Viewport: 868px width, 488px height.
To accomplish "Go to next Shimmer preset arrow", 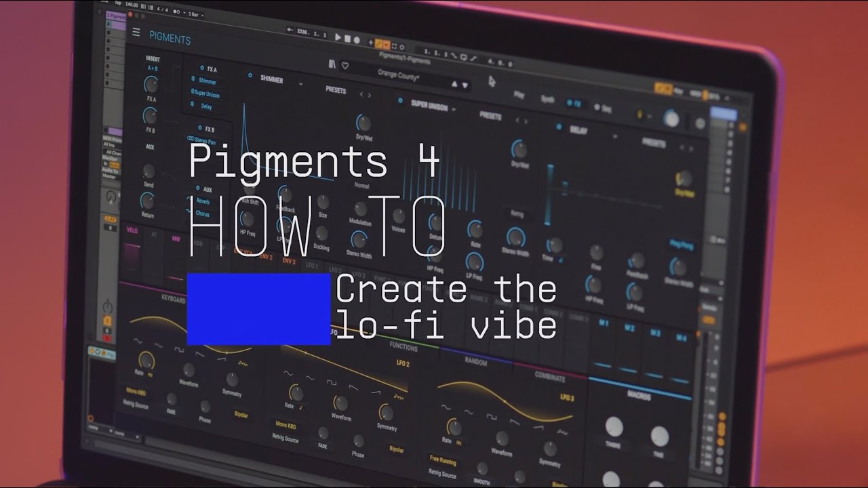I will (x=369, y=95).
